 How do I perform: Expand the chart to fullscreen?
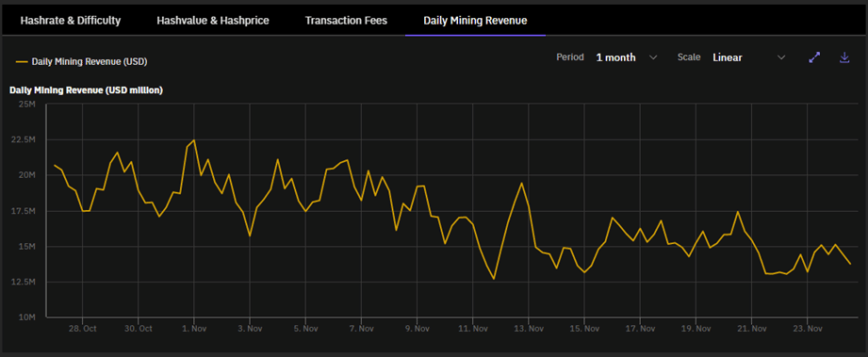click(x=814, y=57)
